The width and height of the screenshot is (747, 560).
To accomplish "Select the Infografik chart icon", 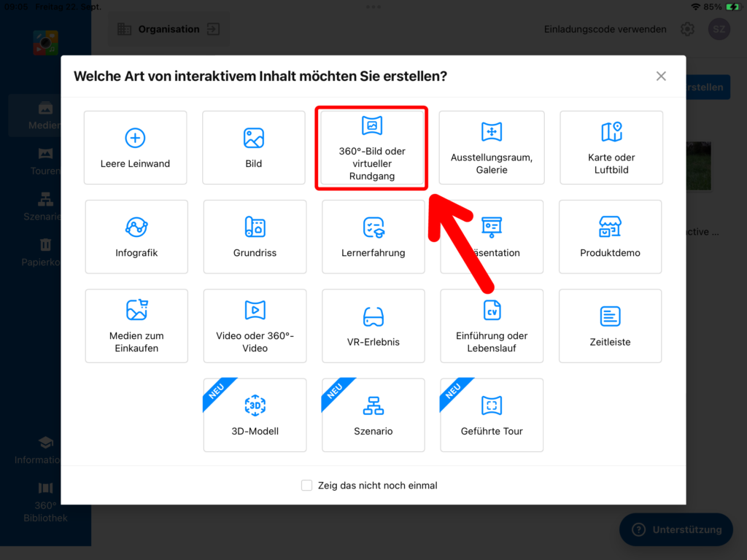I will point(136,227).
